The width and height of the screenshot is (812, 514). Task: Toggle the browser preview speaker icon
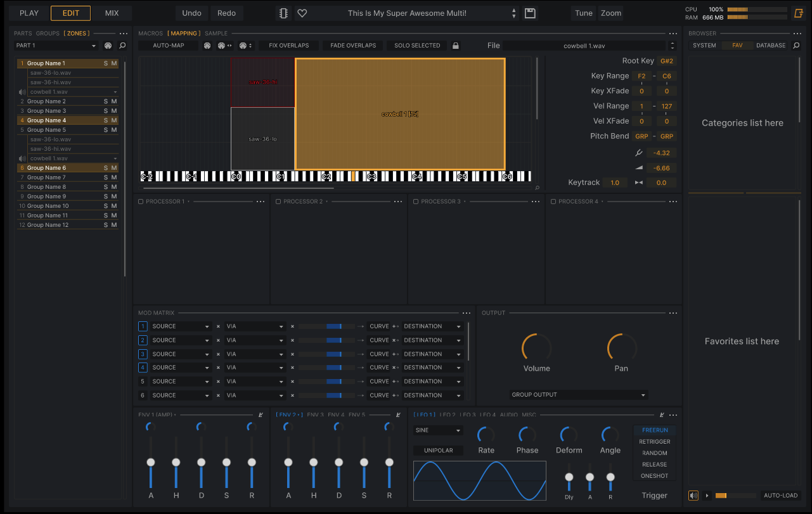coord(693,496)
